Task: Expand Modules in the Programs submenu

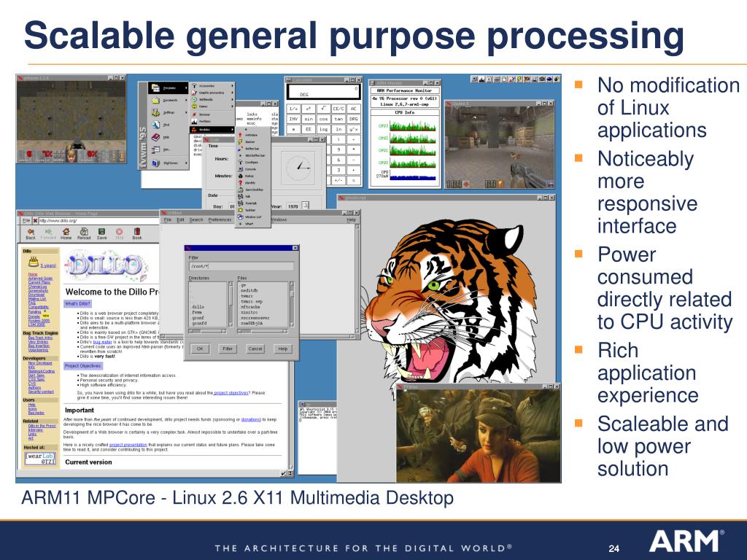Action: click(x=212, y=129)
